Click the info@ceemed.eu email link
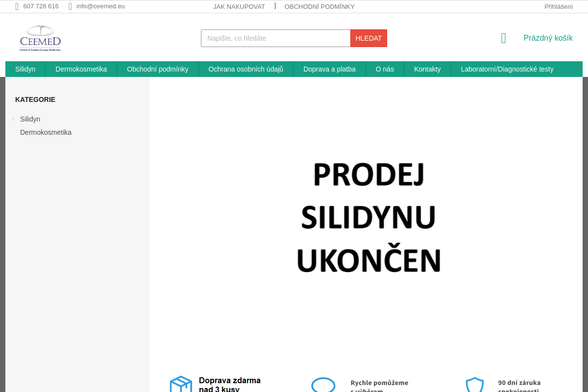This screenshot has height=392, width=588. [x=100, y=6]
